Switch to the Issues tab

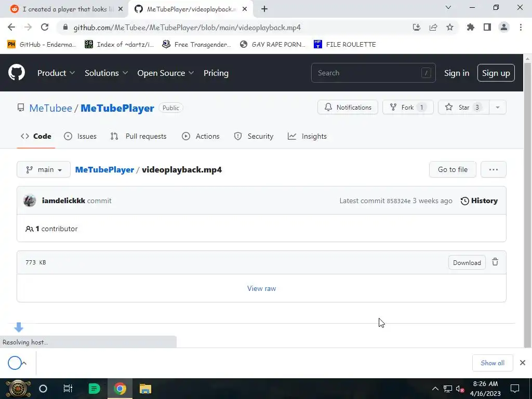click(81, 136)
